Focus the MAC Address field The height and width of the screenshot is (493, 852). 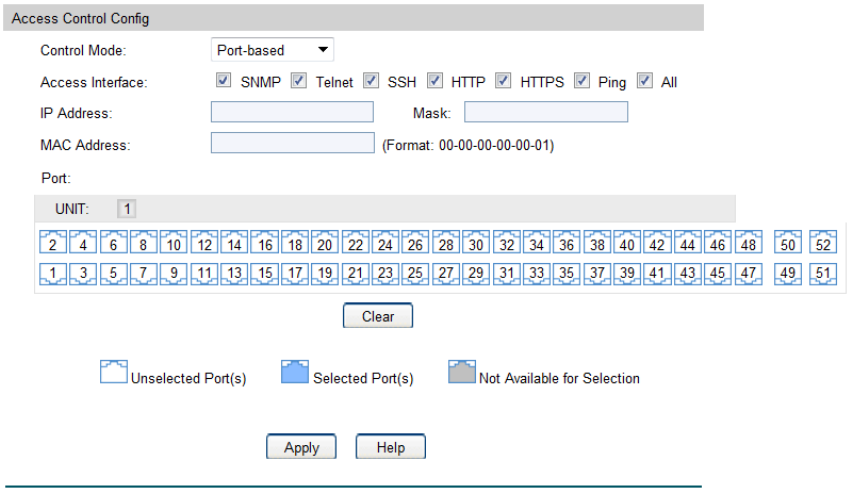click(x=292, y=144)
